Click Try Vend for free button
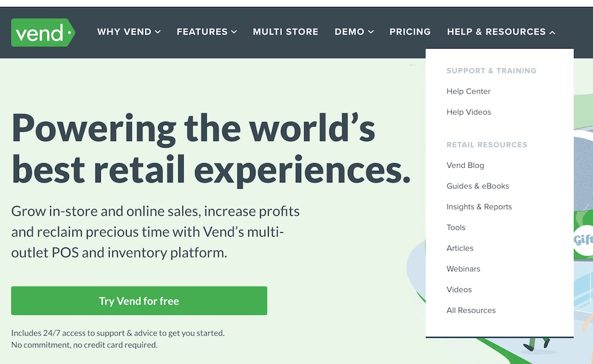The height and width of the screenshot is (364, 593). point(139,301)
